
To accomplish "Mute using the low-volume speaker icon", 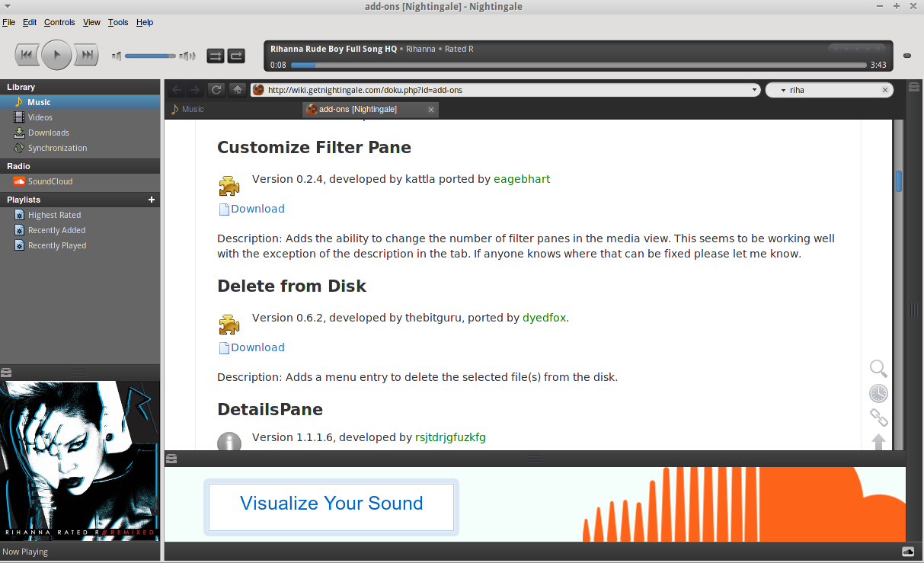I will click(x=117, y=56).
